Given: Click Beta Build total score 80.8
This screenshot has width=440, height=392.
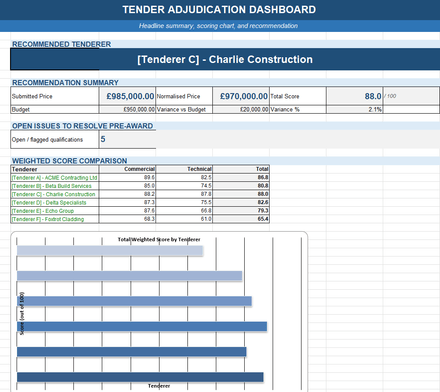Looking at the screenshot, I should (x=241, y=186).
